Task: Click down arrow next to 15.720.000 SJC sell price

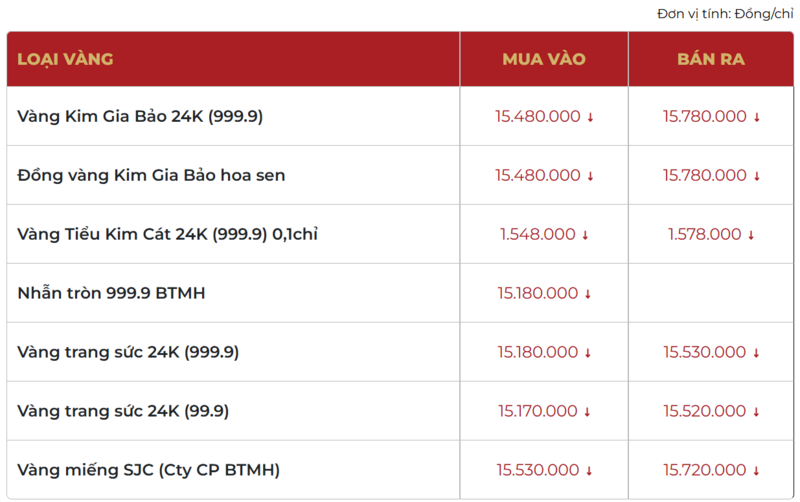Action: (757, 471)
